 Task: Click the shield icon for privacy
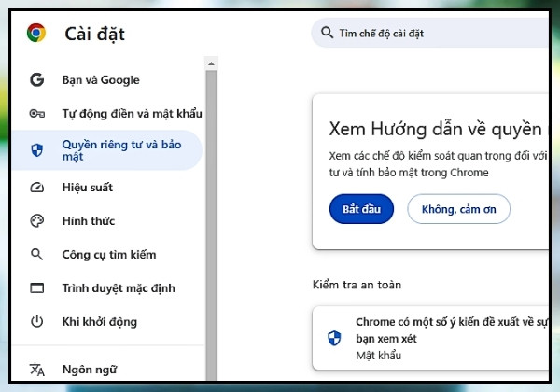point(36,150)
